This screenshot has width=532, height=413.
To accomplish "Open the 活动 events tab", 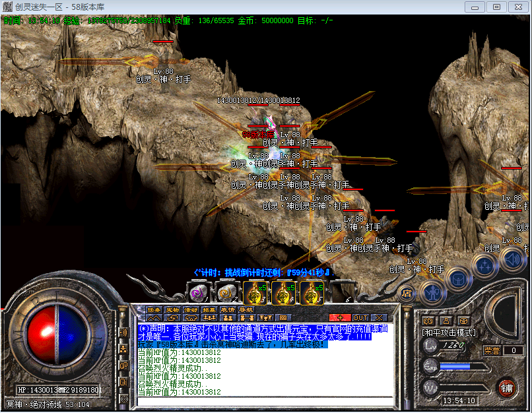I will coord(191,309).
